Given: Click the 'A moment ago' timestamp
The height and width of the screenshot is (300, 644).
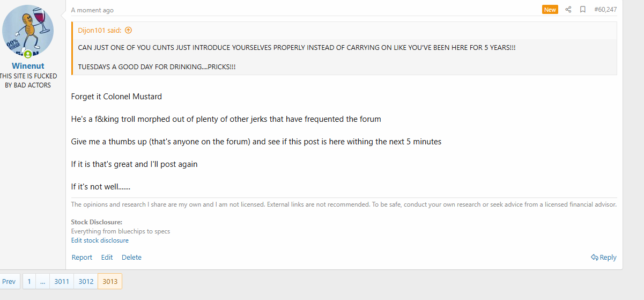Looking at the screenshot, I should pyautogui.click(x=92, y=10).
